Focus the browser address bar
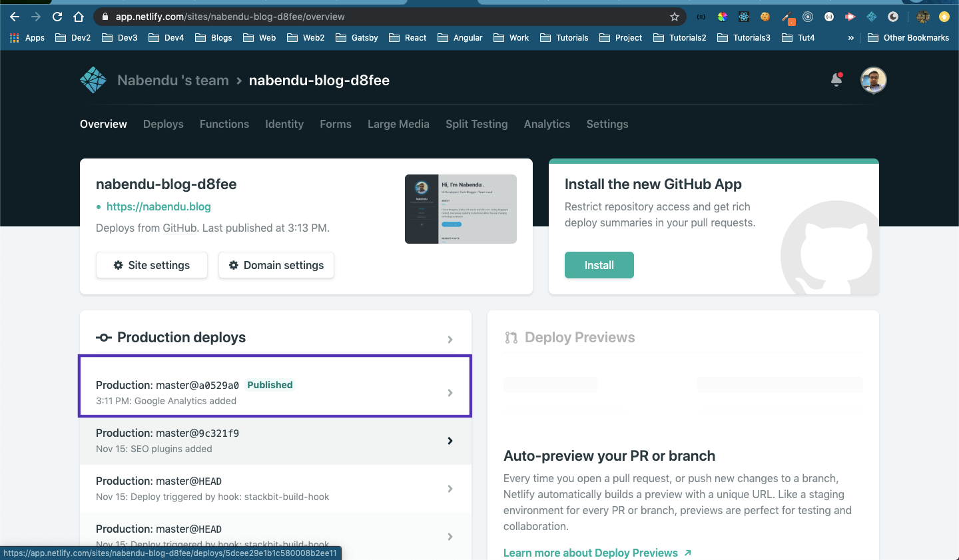The height and width of the screenshot is (560, 959). pyautogui.click(x=390, y=17)
